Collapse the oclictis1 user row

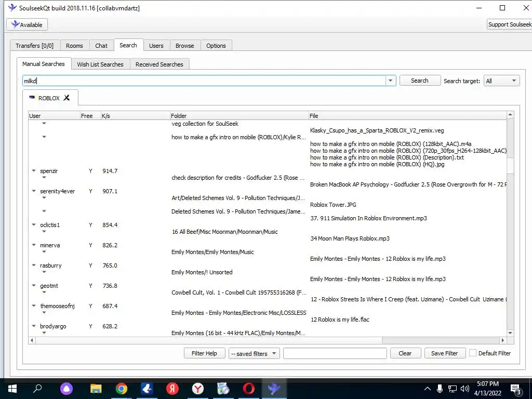coord(34,224)
